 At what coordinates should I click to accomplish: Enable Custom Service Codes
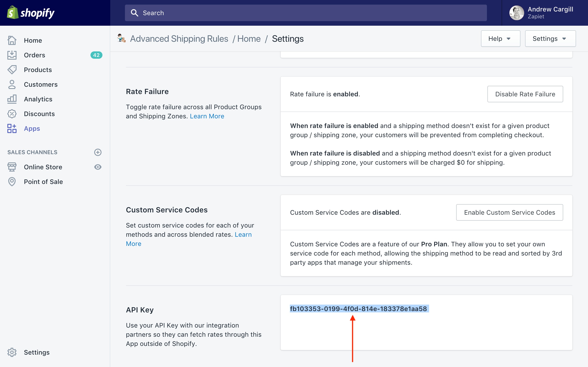point(509,212)
